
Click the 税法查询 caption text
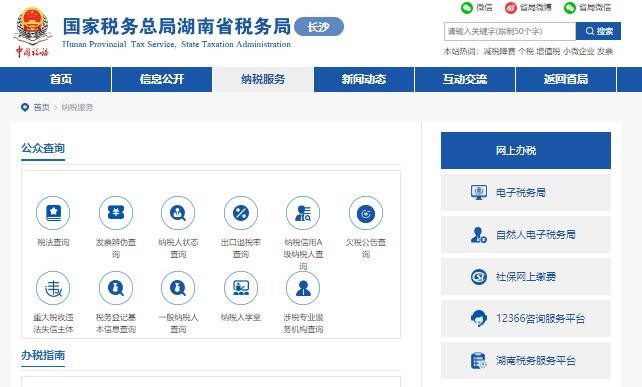click(53, 242)
